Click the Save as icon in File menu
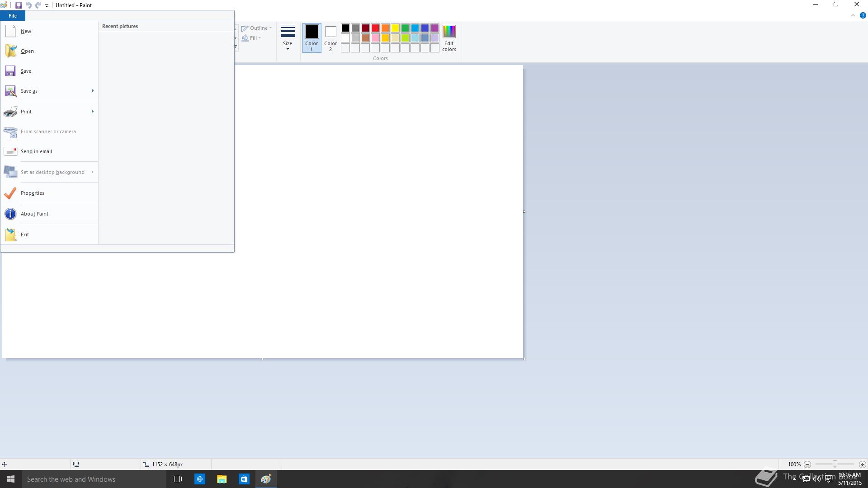The image size is (868, 488). point(10,91)
